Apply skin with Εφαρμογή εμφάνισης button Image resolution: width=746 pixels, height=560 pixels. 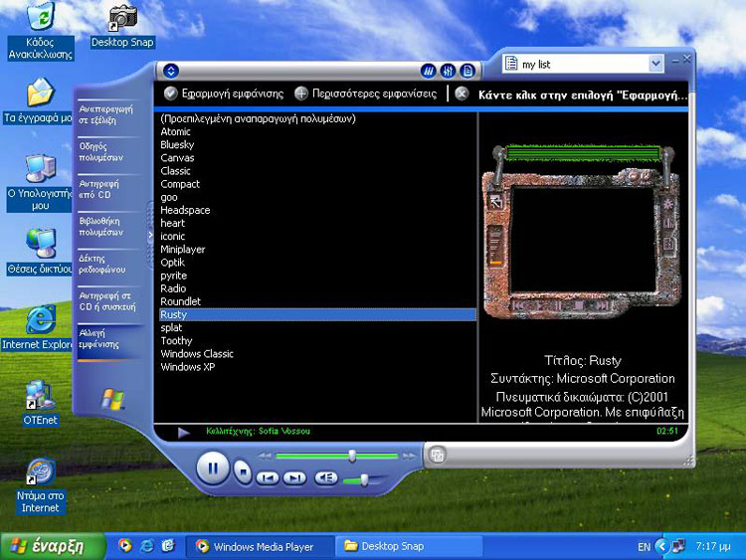pos(224,93)
